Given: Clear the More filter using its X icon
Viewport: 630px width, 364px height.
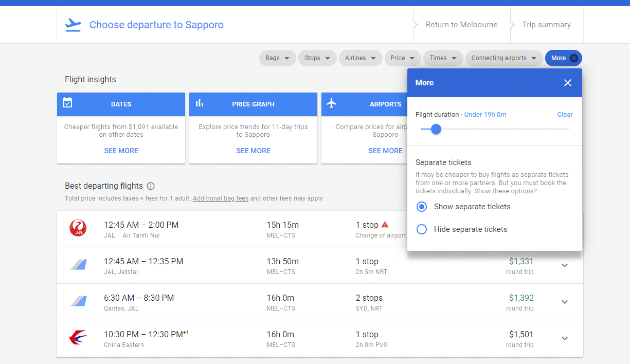Looking at the screenshot, I should (574, 58).
